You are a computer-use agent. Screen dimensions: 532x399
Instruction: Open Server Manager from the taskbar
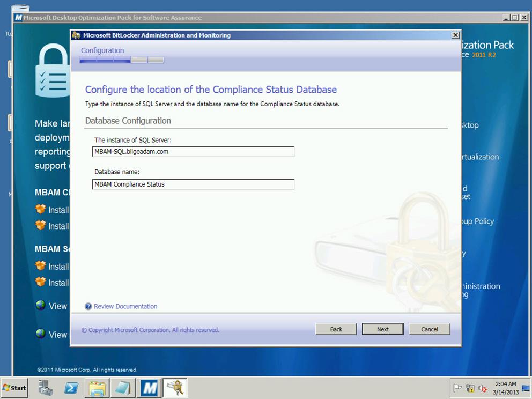[46, 388]
